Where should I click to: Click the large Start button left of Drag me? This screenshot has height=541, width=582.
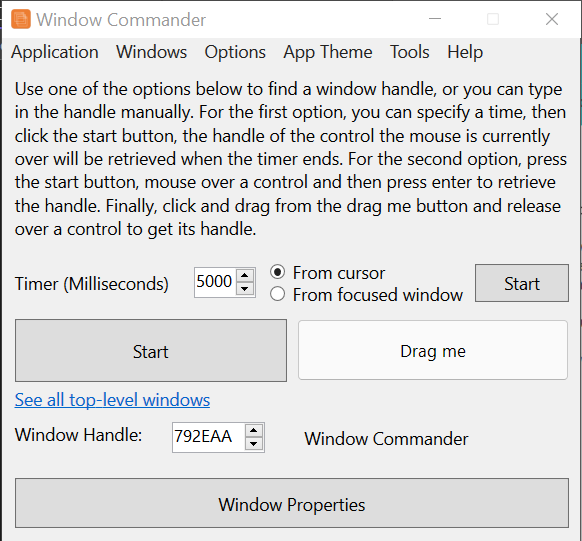click(151, 351)
